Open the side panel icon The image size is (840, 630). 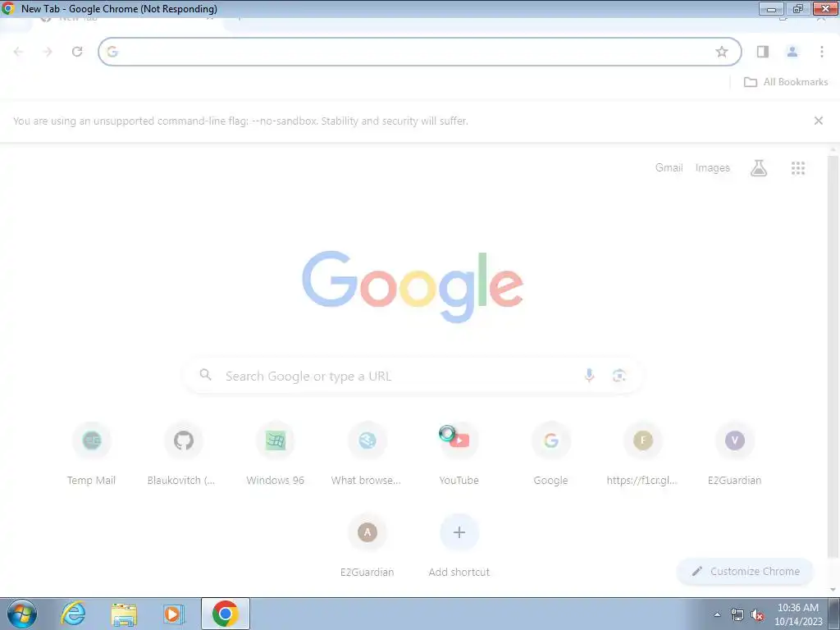point(763,52)
